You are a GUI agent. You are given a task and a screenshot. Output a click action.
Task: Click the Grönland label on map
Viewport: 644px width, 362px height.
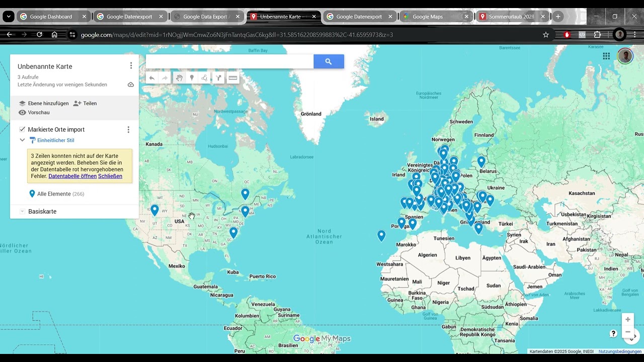[x=311, y=114]
